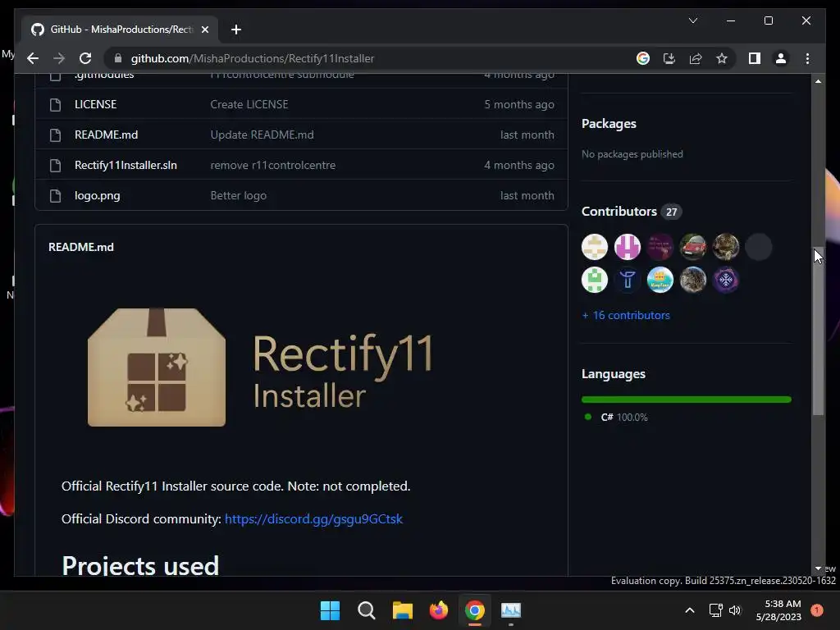
Task: Install app via the address bar download icon
Action: 669,58
